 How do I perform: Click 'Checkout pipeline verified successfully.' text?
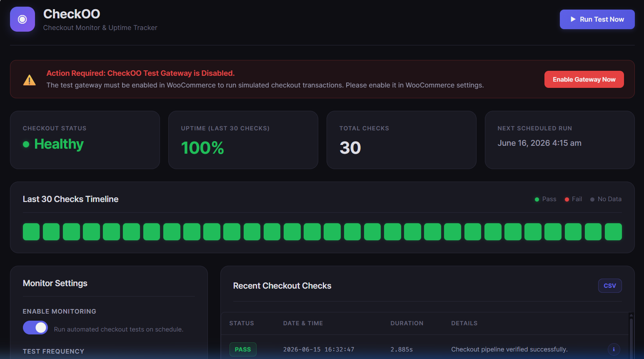coord(509,349)
